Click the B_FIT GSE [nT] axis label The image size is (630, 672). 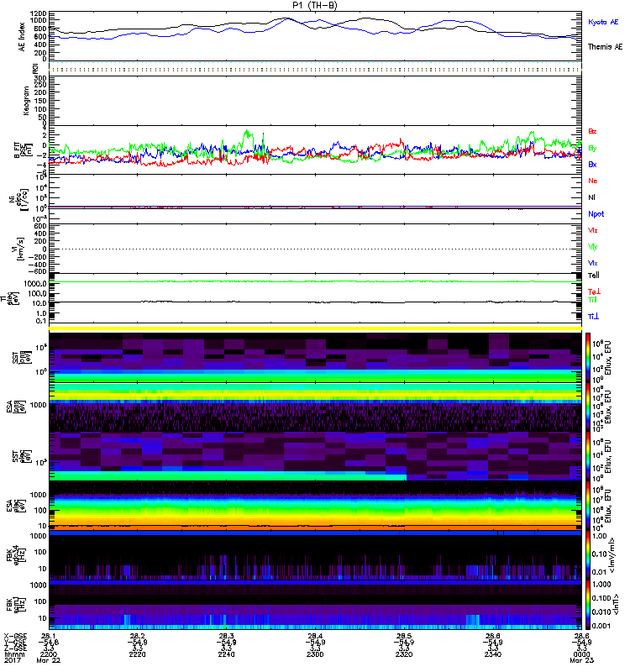tap(24, 150)
